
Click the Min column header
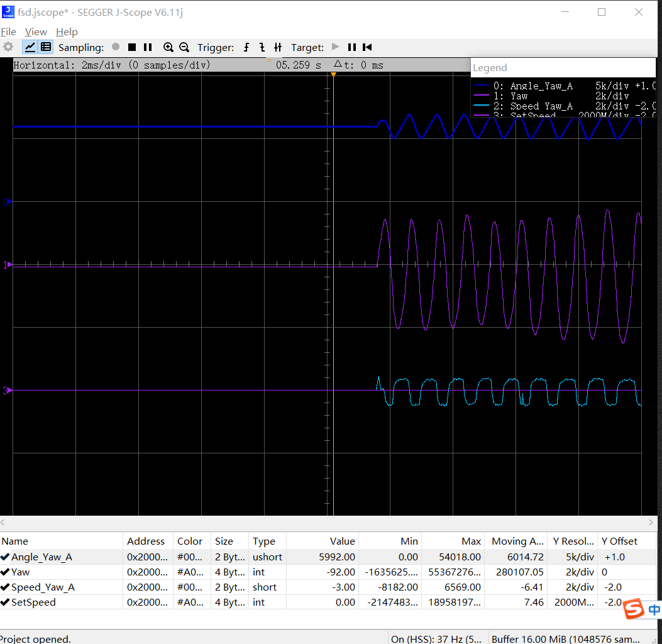point(390,541)
